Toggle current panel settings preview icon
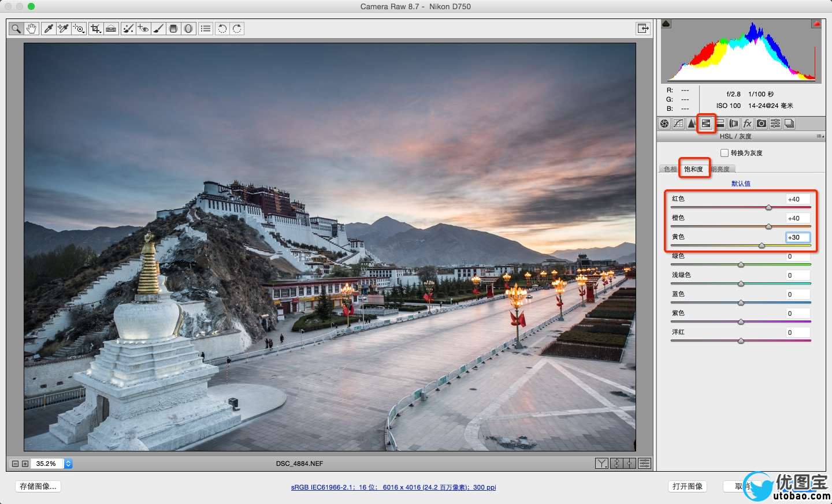Viewport: 832px width, 504px height. [644, 463]
